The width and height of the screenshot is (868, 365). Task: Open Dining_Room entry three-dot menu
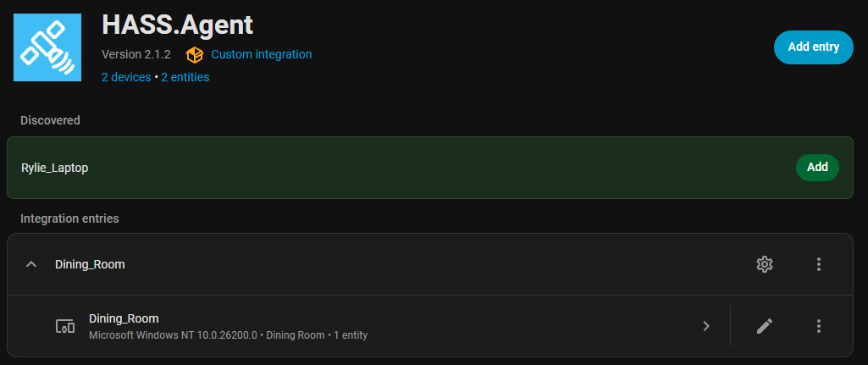coord(818,264)
